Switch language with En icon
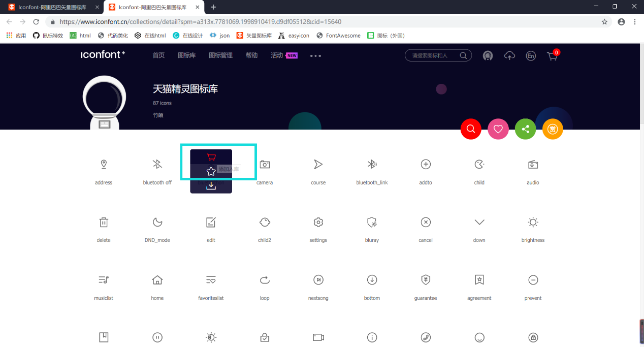 click(x=531, y=56)
